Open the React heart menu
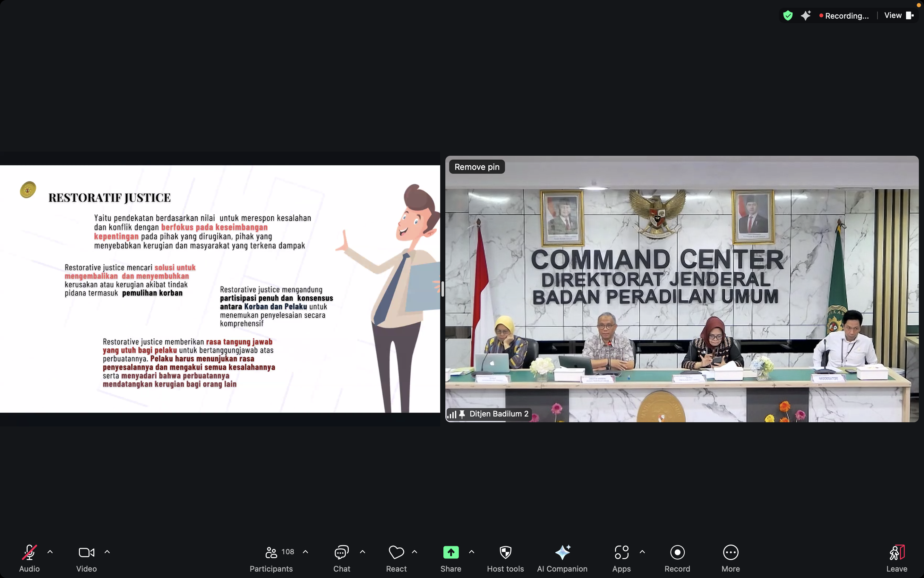Image resolution: width=924 pixels, height=578 pixels. [x=396, y=558]
